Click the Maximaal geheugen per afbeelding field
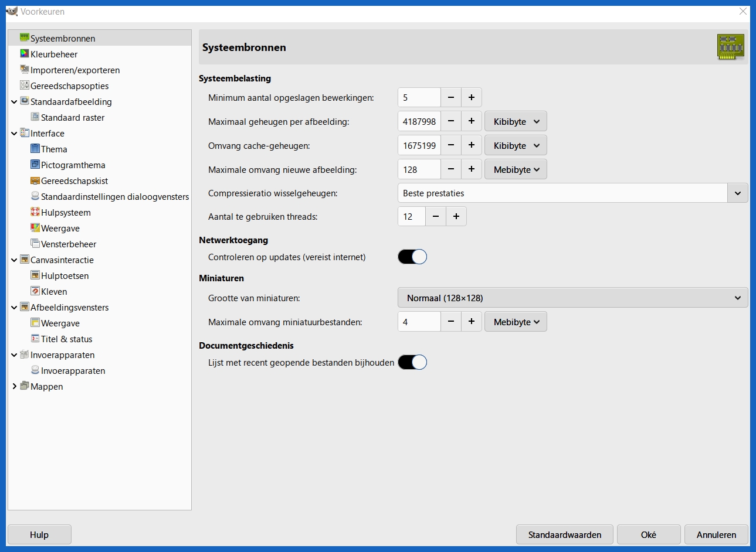This screenshot has height=552, width=756. pyautogui.click(x=419, y=121)
